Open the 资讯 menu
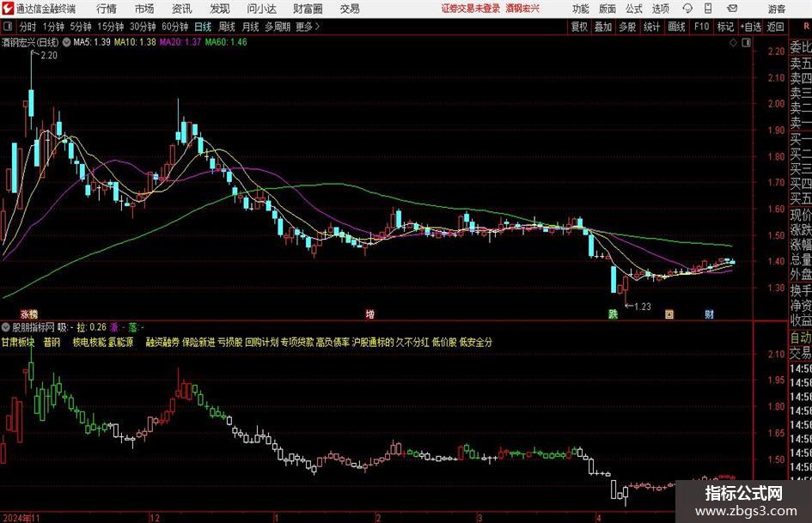Image resolution: width=812 pixels, height=523 pixels. click(x=182, y=9)
